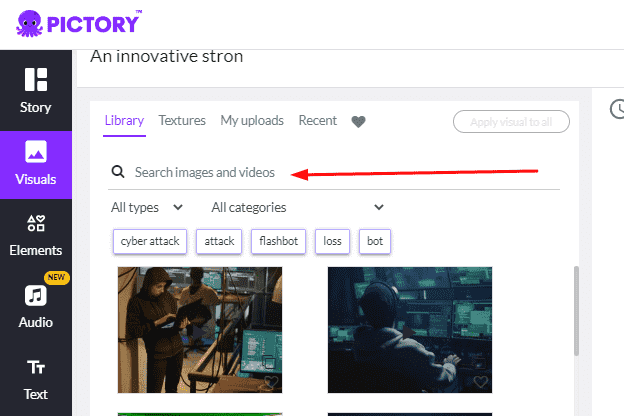
Task: Select the 'flashbot' keyword tag
Action: [279, 241]
